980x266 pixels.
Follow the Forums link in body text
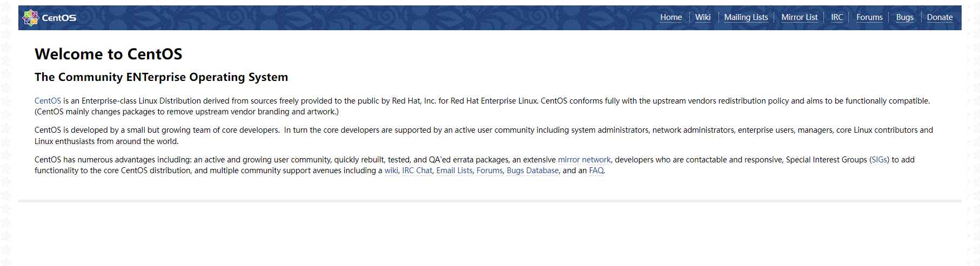click(x=489, y=170)
